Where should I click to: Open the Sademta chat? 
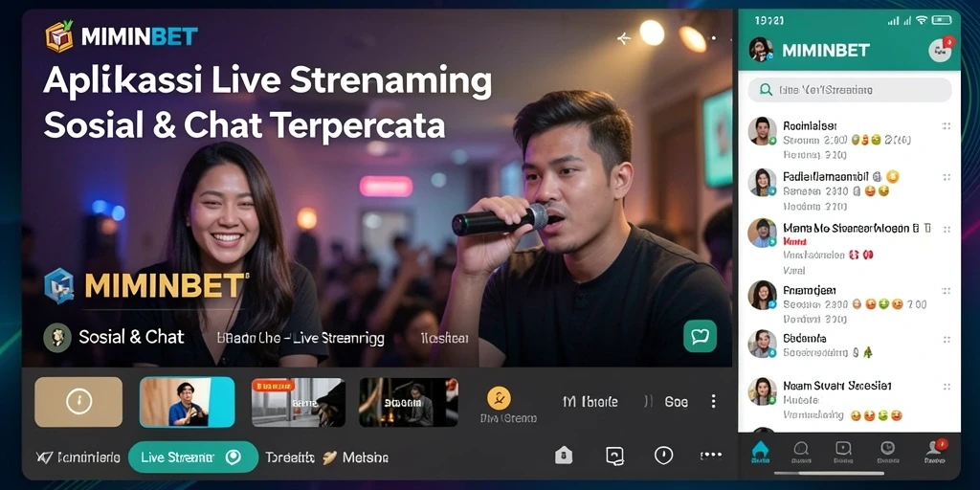coord(850,345)
